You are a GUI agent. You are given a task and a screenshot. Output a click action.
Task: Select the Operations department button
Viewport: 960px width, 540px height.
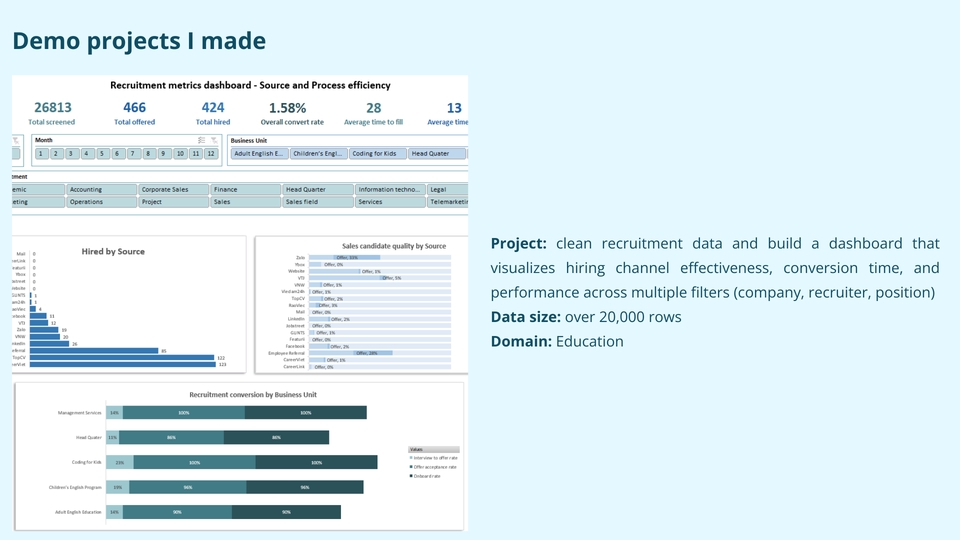[102, 202]
